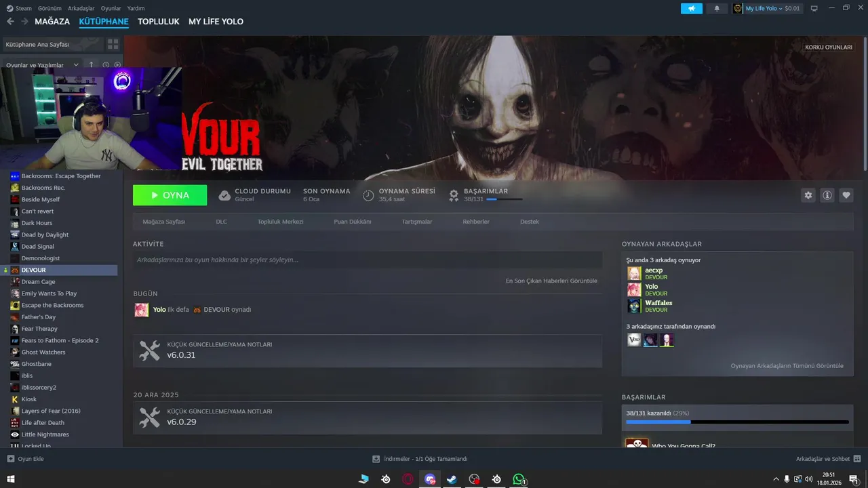This screenshot has width=868, height=488.
Task: Open Steam menu
Action: (x=19, y=8)
